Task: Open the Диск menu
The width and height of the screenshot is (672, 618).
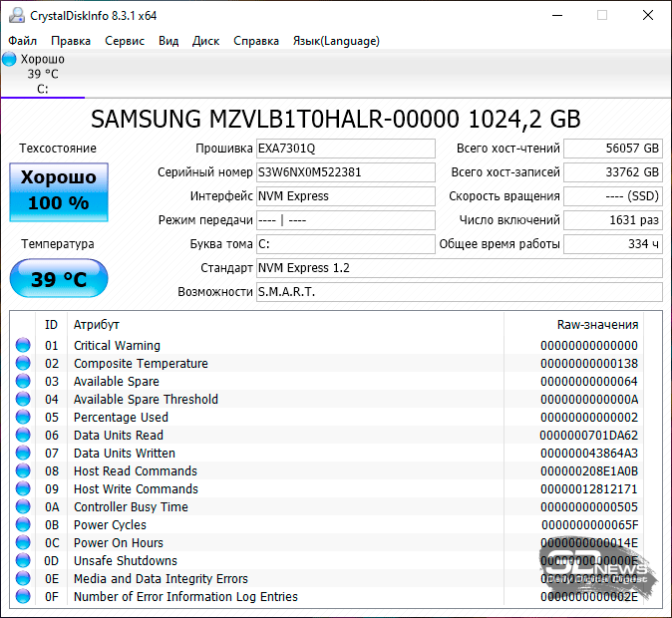Action: [x=205, y=41]
